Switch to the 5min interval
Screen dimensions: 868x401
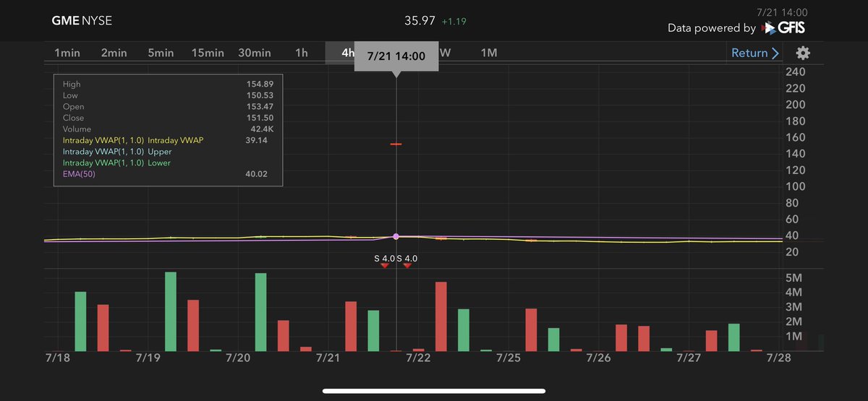point(161,53)
